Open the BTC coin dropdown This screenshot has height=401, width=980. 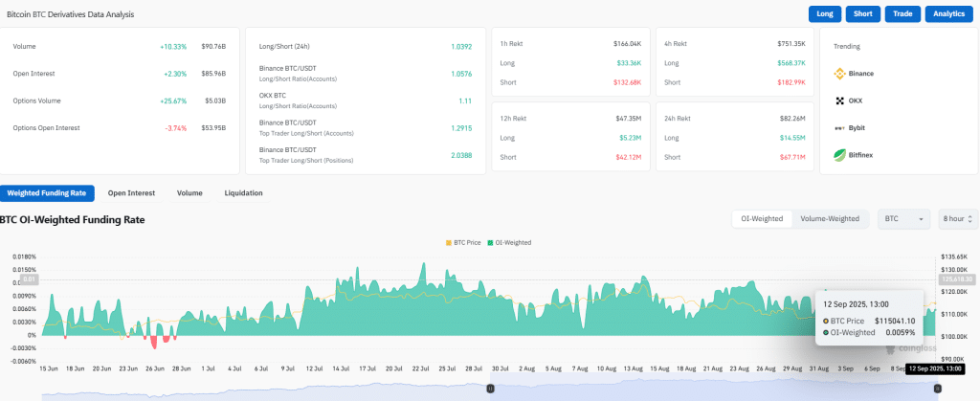click(903, 219)
